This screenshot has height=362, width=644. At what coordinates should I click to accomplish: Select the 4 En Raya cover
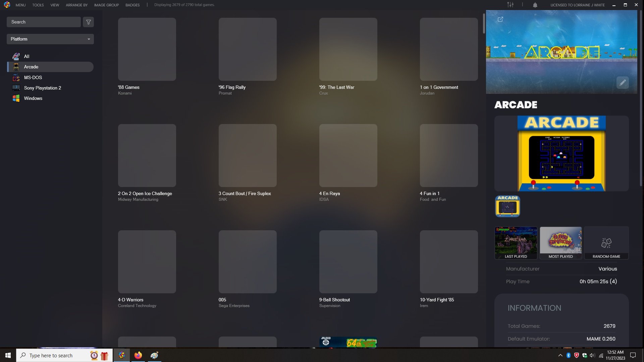pos(348,156)
